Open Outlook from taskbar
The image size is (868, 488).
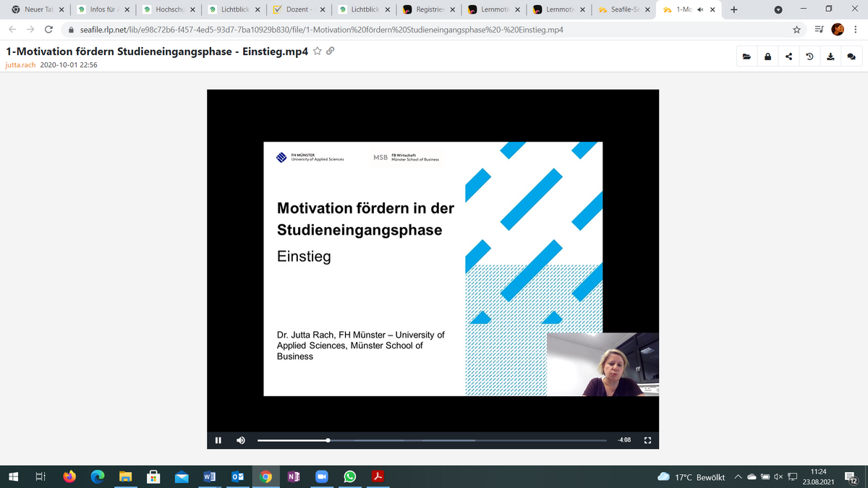pos(237,477)
